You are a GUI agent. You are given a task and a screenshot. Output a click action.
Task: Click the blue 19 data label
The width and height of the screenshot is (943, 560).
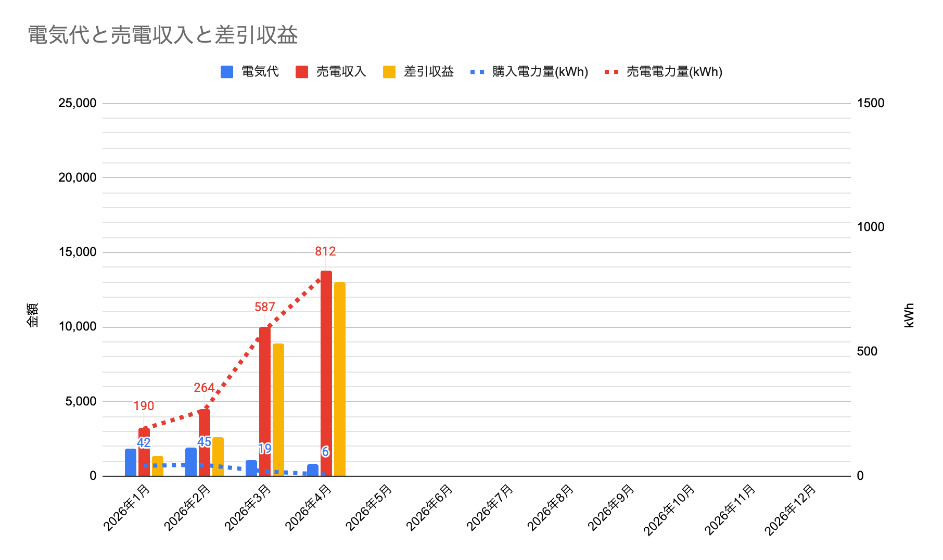pos(265,449)
